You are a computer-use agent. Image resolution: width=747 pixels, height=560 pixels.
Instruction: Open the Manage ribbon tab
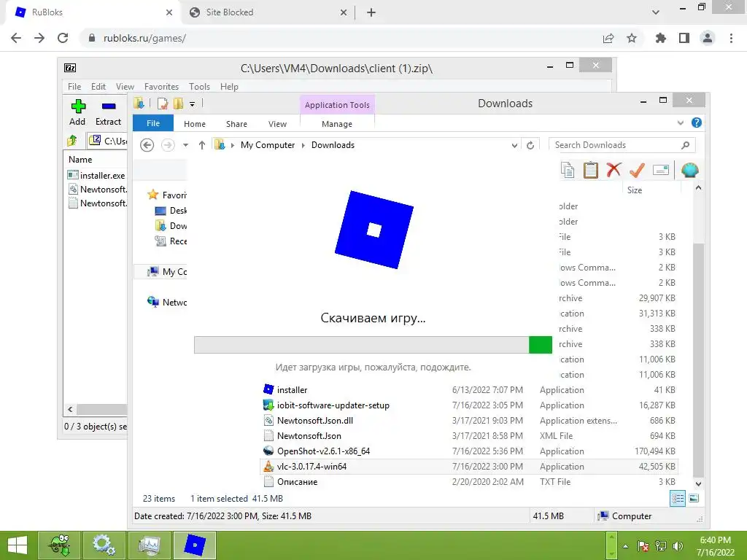[x=337, y=124]
